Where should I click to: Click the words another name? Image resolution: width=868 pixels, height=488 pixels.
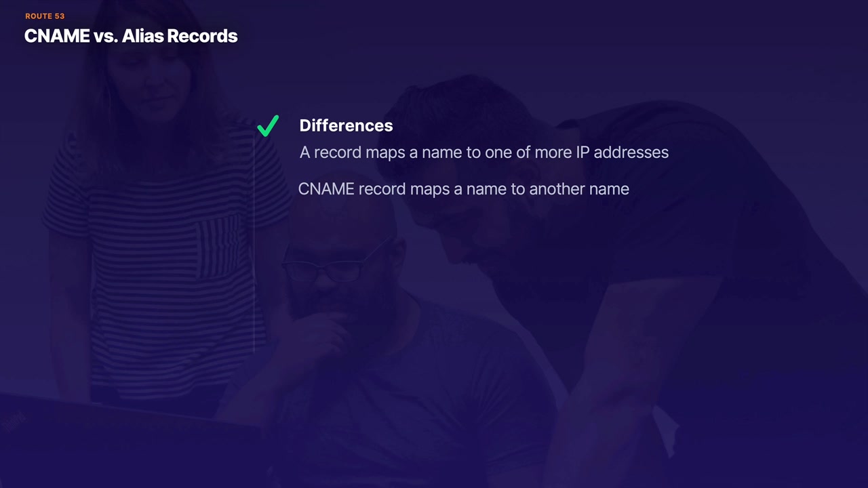[x=579, y=189]
